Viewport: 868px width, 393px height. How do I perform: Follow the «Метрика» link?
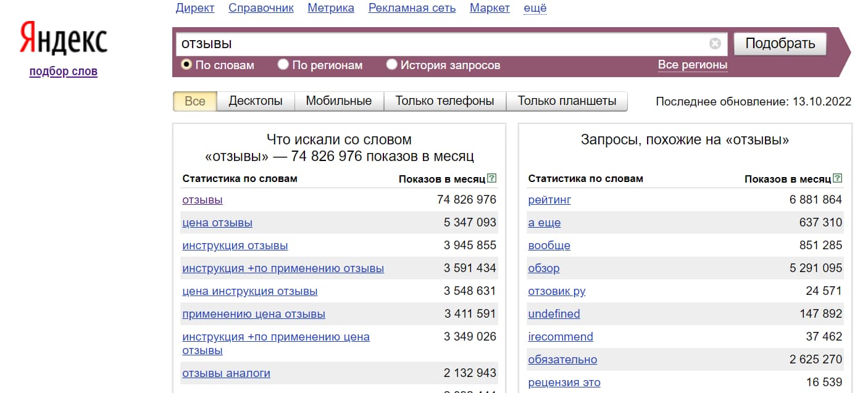pyautogui.click(x=330, y=7)
